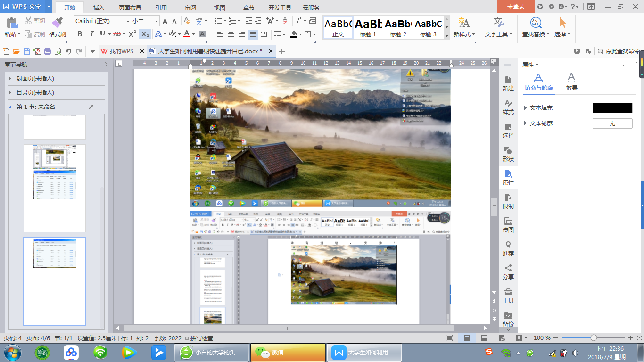Expand the 文本轮廓 section
This screenshot has height=362, width=644.
525,123
